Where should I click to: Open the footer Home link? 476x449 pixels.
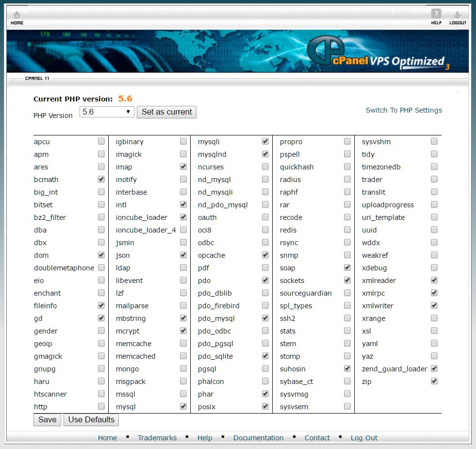(107, 438)
